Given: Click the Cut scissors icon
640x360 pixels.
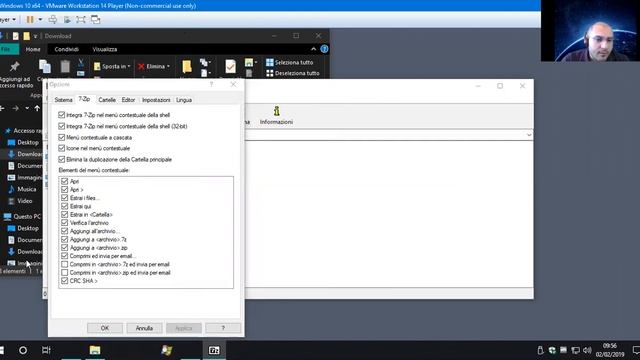Looking at the screenshot, I should 81,62.
